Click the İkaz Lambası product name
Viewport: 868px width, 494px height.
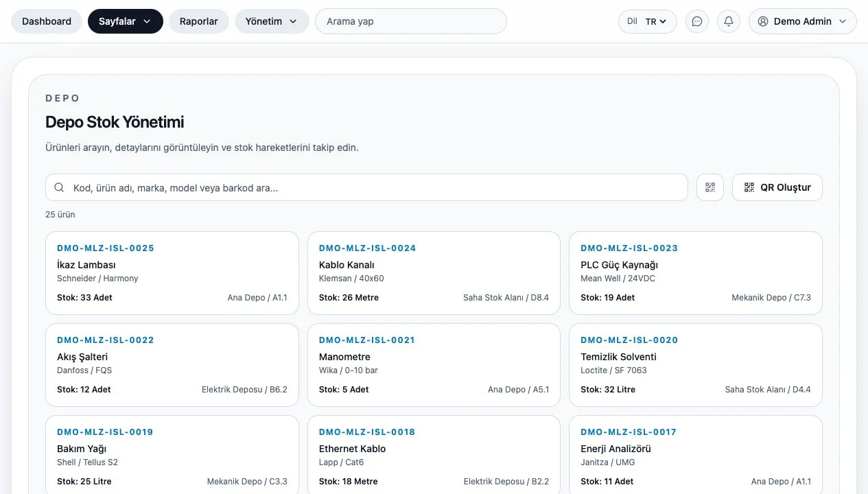pos(86,265)
